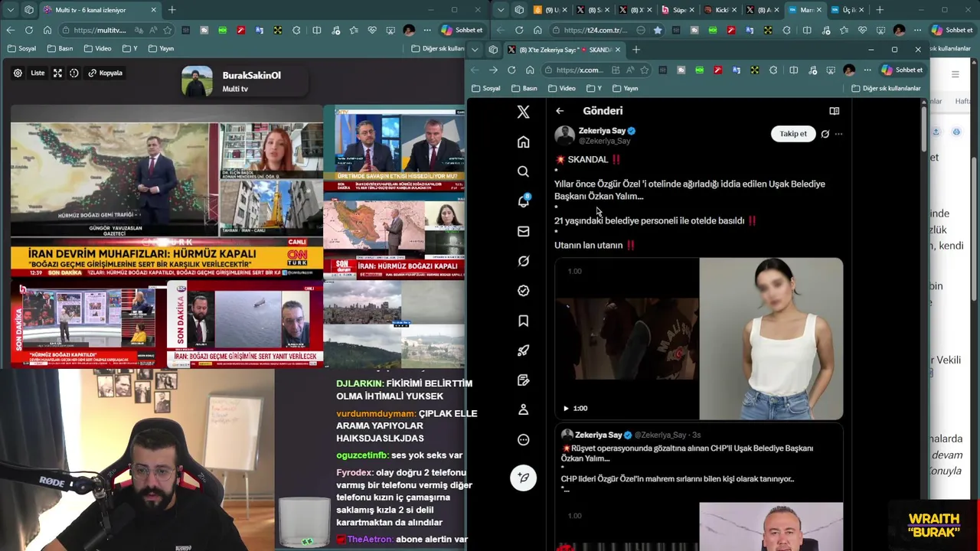Image resolution: width=980 pixels, height=551 pixels.
Task: Switch to the Üç ik tab
Action: [848, 10]
